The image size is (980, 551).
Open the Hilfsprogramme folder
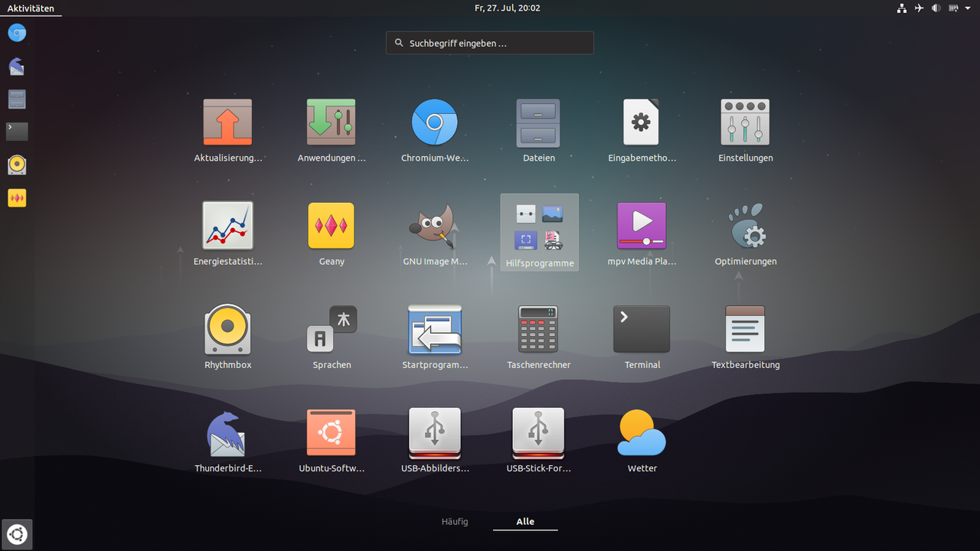[540, 232]
